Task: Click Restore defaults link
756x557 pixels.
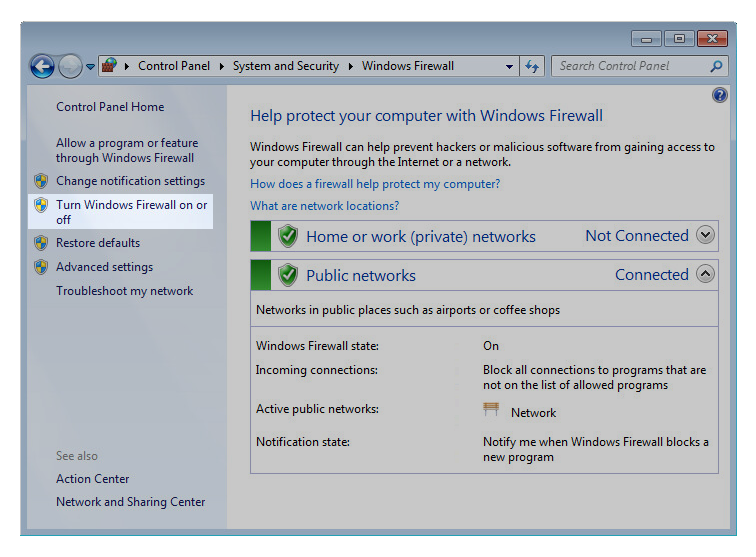Action: pyautogui.click(x=98, y=243)
